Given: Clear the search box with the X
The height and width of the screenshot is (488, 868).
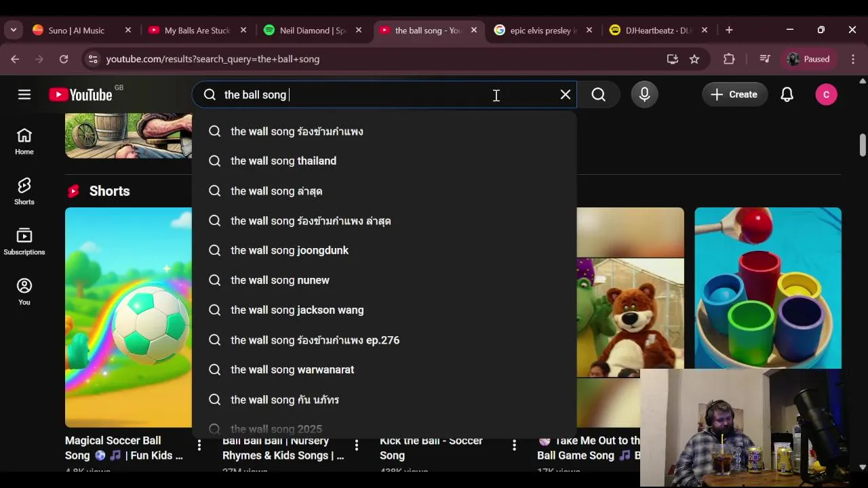Looking at the screenshot, I should pos(566,95).
